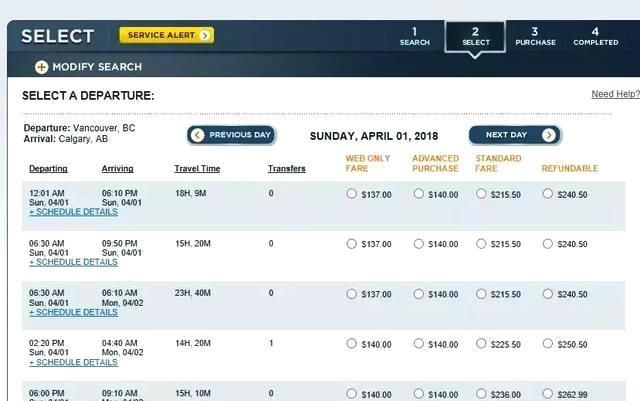The height and width of the screenshot is (401, 640).
Task: Go to step 3 Purchase
Action: pos(535,36)
